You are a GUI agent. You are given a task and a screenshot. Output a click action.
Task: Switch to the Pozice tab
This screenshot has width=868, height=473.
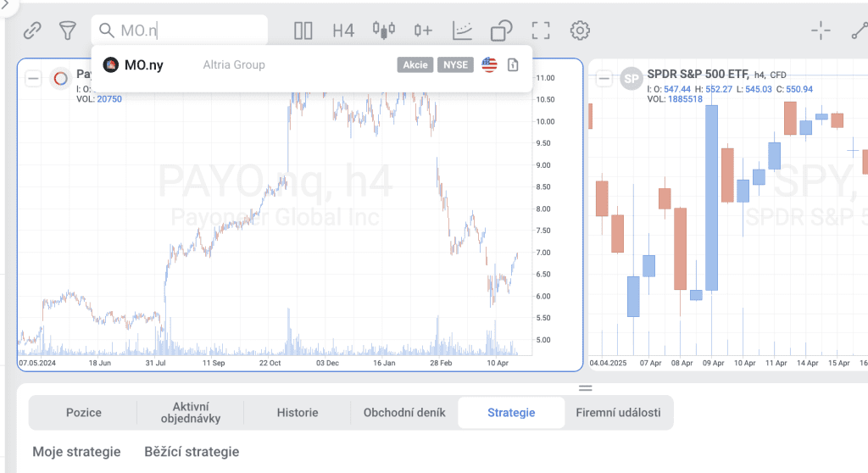pyautogui.click(x=84, y=413)
